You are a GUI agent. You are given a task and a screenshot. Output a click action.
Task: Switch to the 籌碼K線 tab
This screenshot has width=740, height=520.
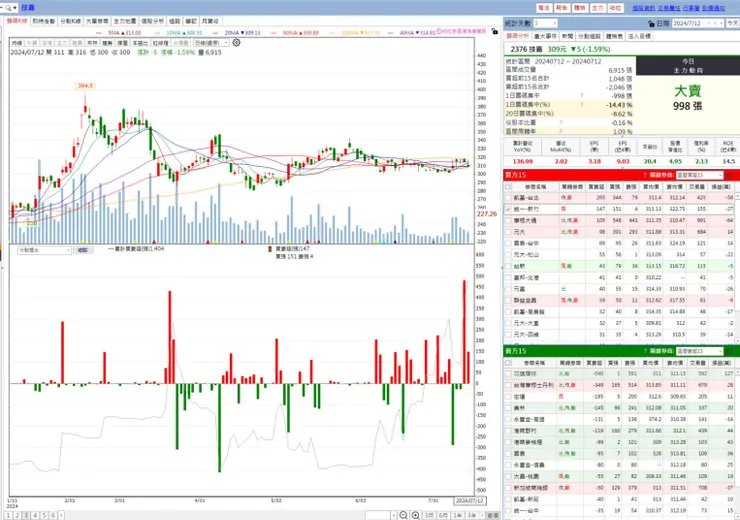click(17, 21)
